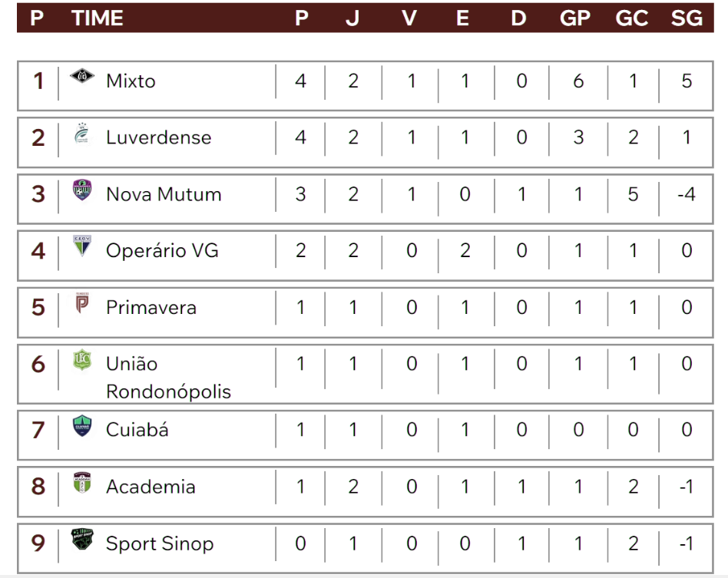The height and width of the screenshot is (578, 728).
Task: Click the Mixto club crest icon
Action: tap(81, 75)
